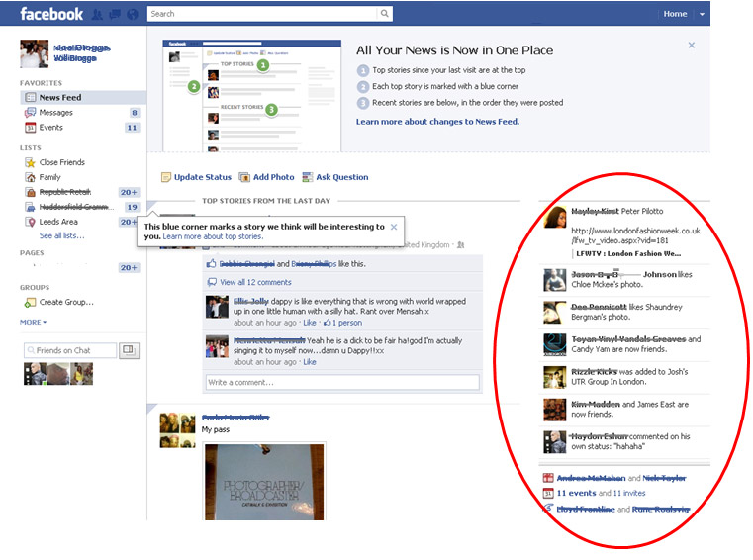Like the comment about Mensah
753x560 pixels.
(310, 323)
